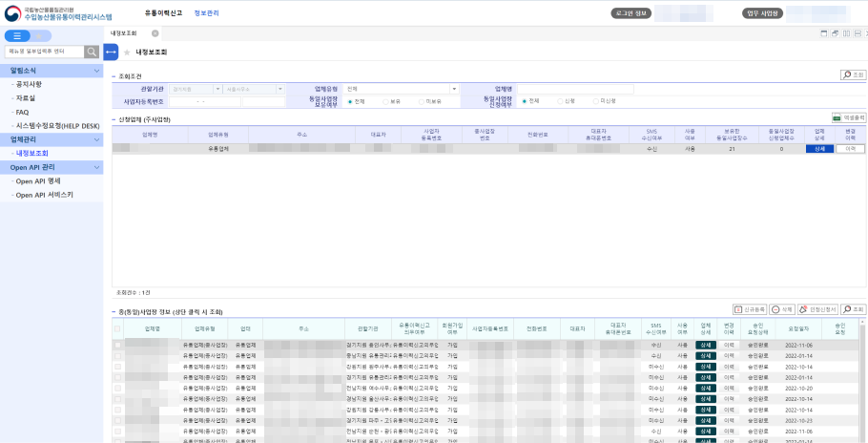Click the 조회 search button in 조회조건
This screenshot has width=868, height=443.
[853, 74]
